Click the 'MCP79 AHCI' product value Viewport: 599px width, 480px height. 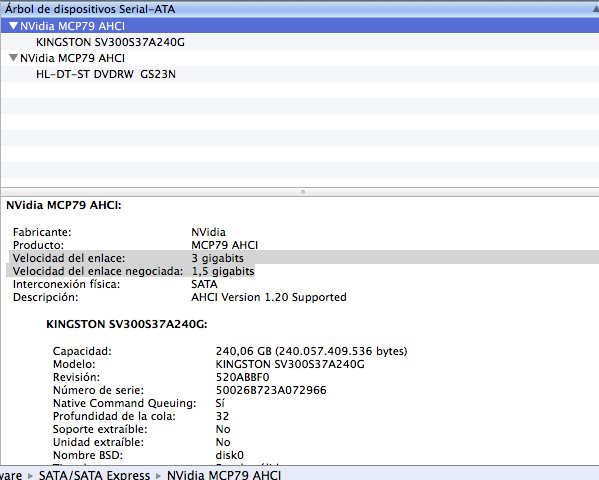click(x=225, y=245)
